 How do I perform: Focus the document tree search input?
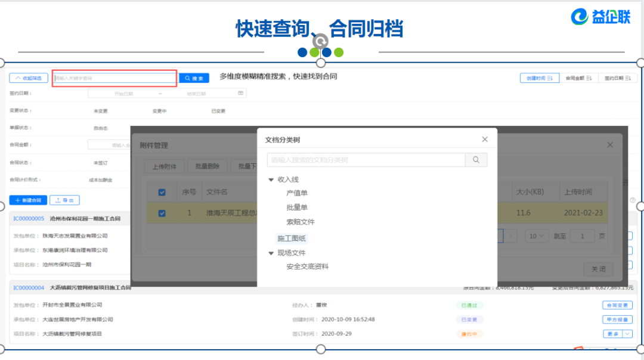(x=366, y=160)
